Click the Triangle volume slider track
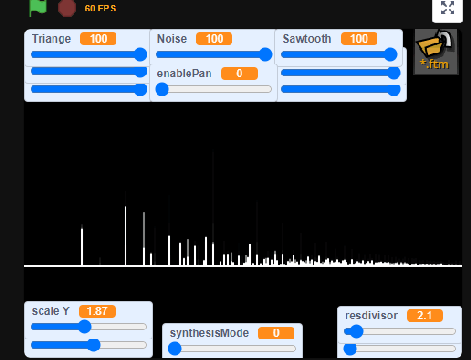Image resolution: width=471 pixels, height=360 pixels. (x=89, y=55)
